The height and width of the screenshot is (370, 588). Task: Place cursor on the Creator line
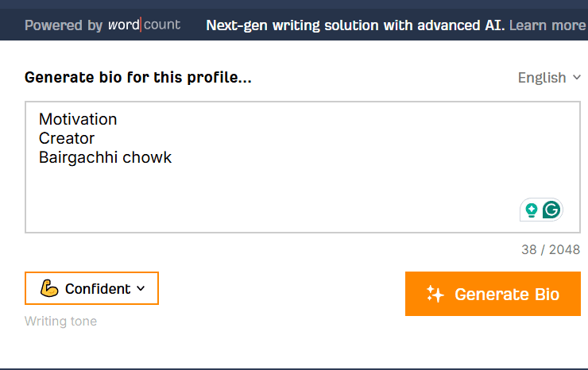67,138
